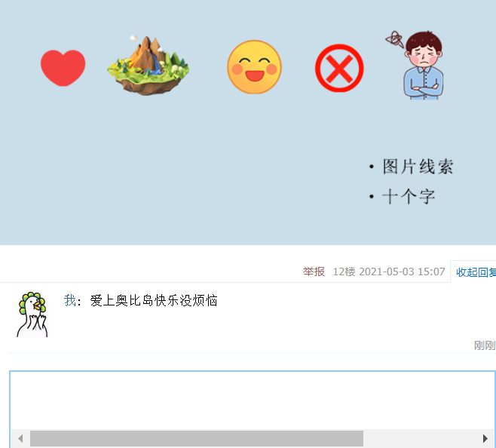Screen dimensions: 496x448
Task: Click the scribble above the boy's head
Action: (394, 39)
